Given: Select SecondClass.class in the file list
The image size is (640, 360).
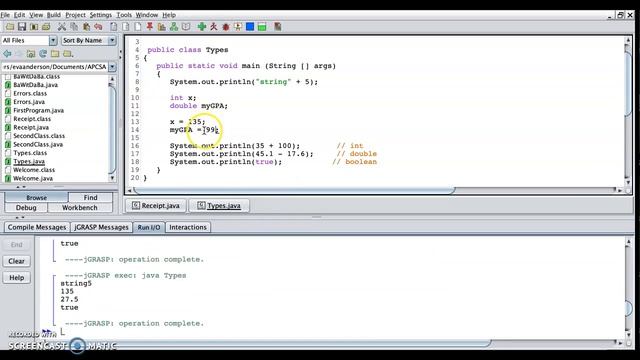Looking at the screenshot, I should coord(39,136).
